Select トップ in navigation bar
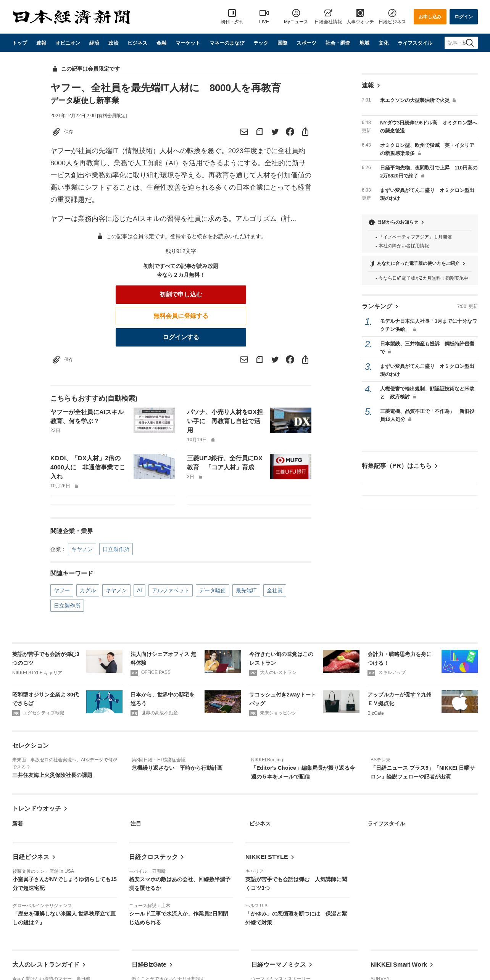The image size is (490, 980). (x=20, y=43)
